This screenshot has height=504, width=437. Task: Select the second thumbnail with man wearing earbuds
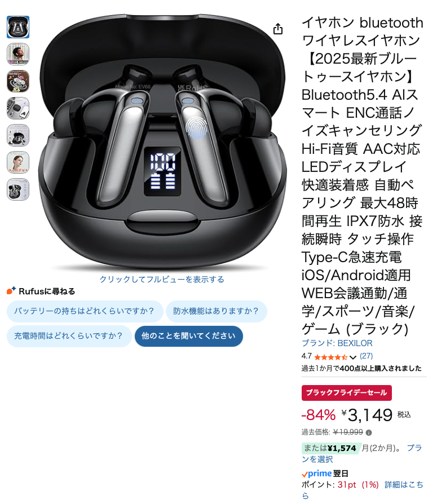pos(18,54)
